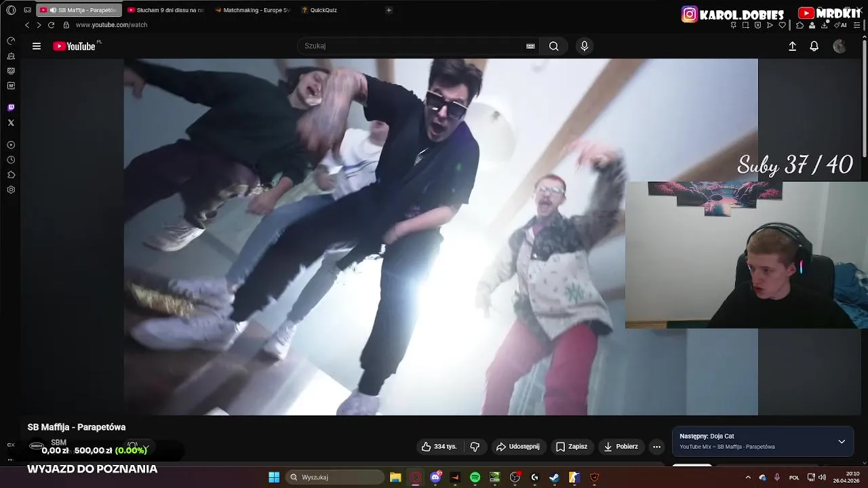Open X (Twitter) in the sidebar
The height and width of the screenshot is (488, 868).
pyautogui.click(x=11, y=123)
